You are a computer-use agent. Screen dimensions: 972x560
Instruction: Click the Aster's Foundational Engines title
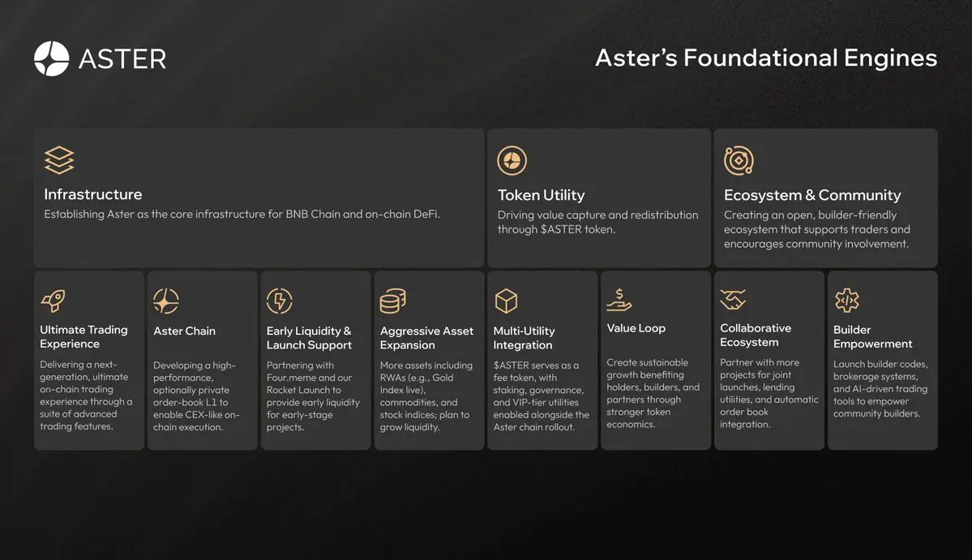[x=766, y=58]
